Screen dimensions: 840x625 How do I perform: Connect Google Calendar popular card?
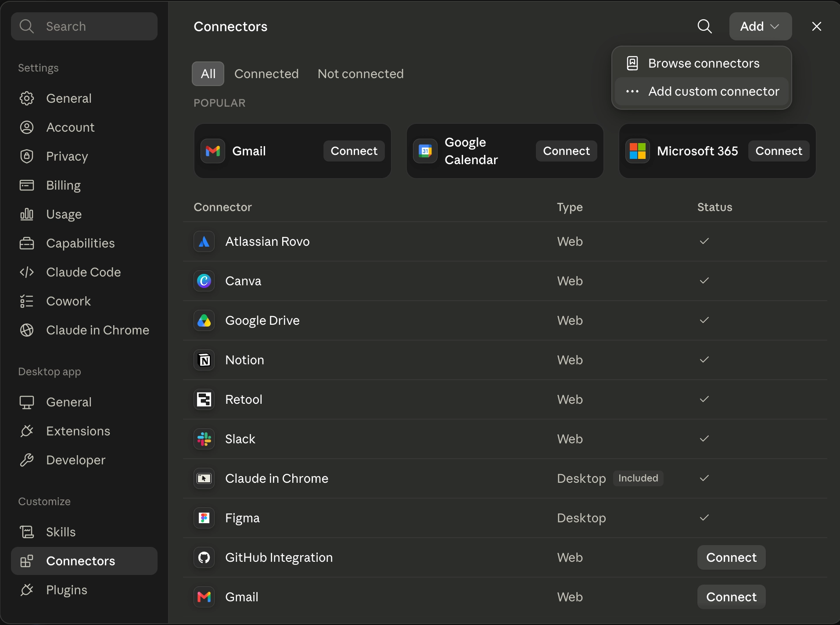[567, 151]
